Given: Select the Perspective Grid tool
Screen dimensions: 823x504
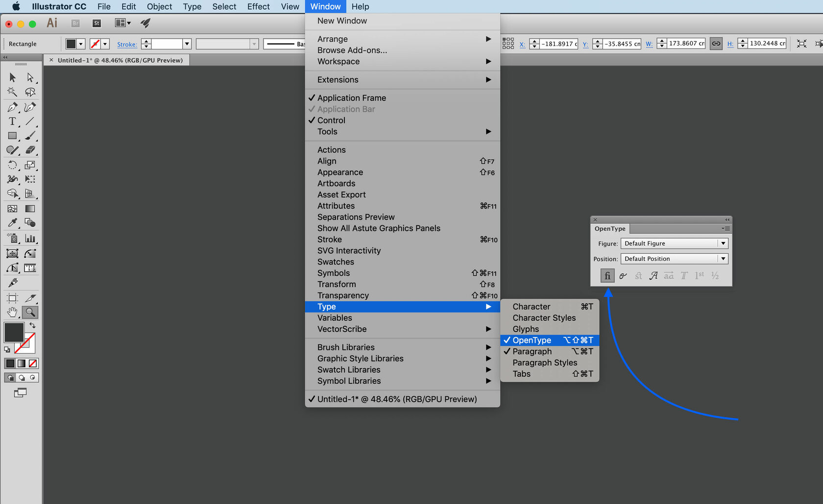Looking at the screenshot, I should tap(30, 193).
